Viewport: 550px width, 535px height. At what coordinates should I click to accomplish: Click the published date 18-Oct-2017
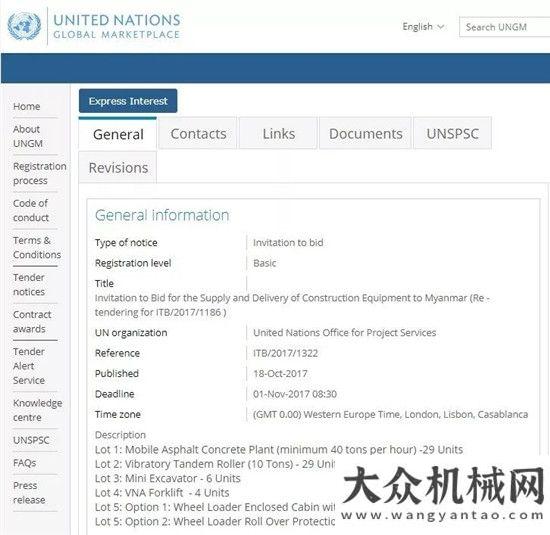pos(280,374)
